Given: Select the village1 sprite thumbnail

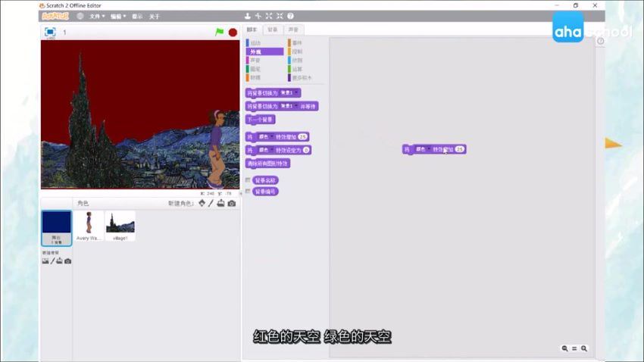Looking at the screenshot, I should [x=120, y=226].
